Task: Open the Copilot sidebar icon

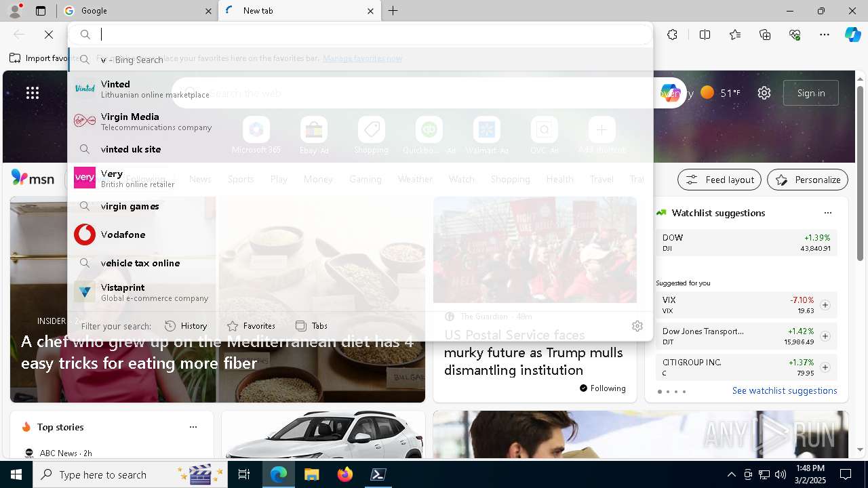Action: pyautogui.click(x=852, y=35)
